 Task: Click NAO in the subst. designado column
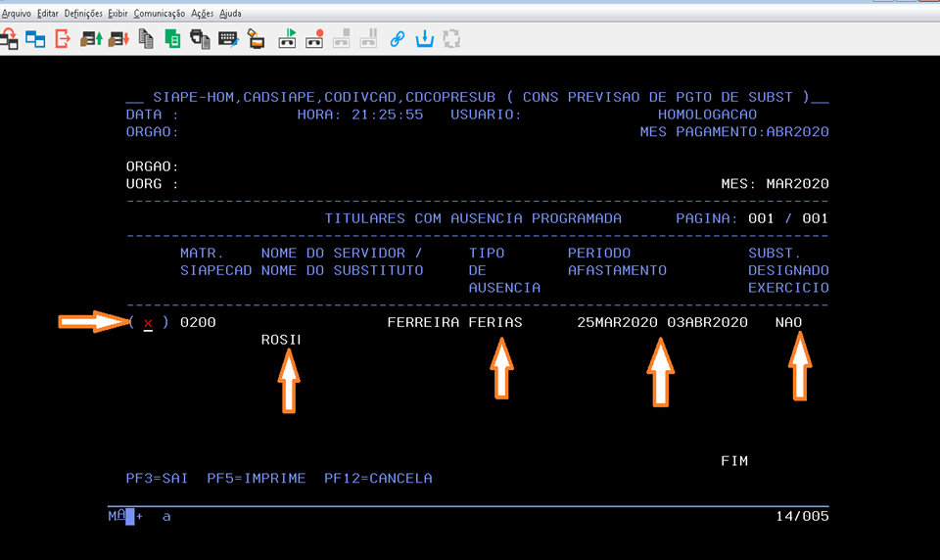click(x=788, y=322)
